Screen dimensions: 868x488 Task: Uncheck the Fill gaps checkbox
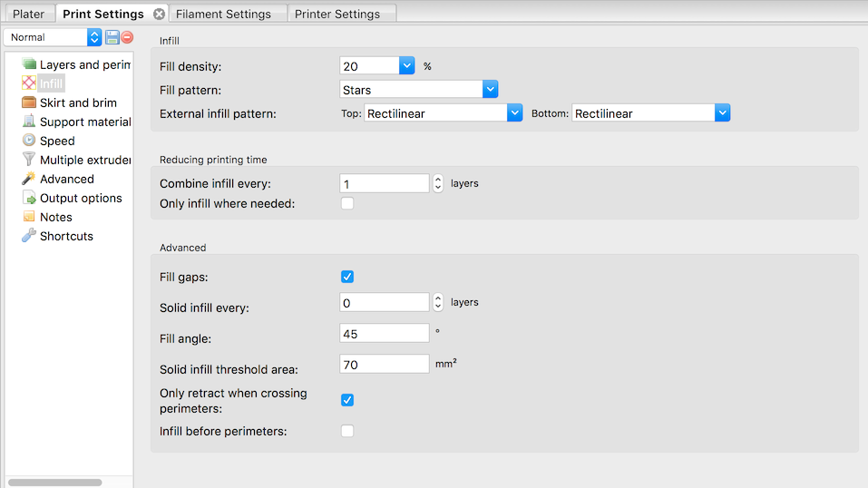coord(347,277)
